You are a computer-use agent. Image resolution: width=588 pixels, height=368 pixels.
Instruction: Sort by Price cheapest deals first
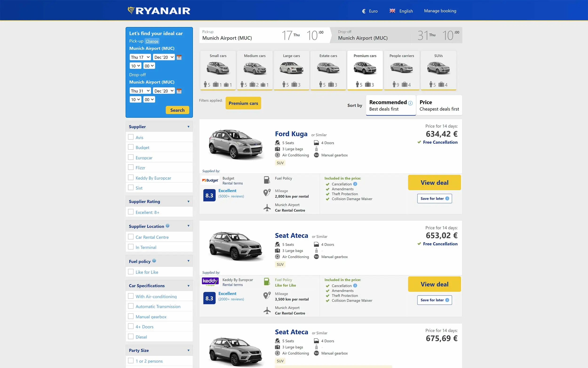click(x=439, y=105)
